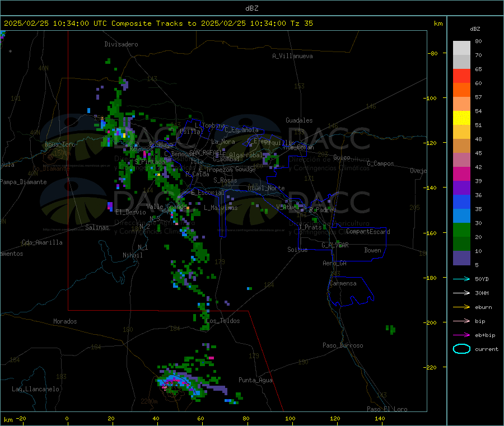The height and width of the screenshot is (426, 504).
Task: Click the 'Paso_Barroso' map label
Action: (x=343, y=345)
